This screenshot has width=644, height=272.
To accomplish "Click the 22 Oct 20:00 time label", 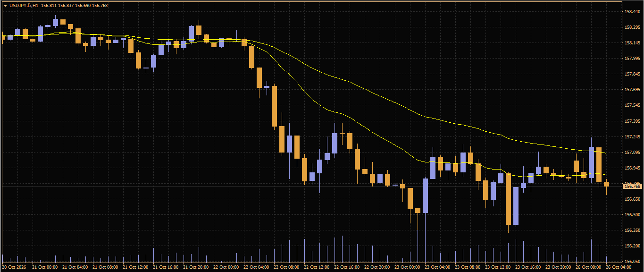I will tap(377, 267).
